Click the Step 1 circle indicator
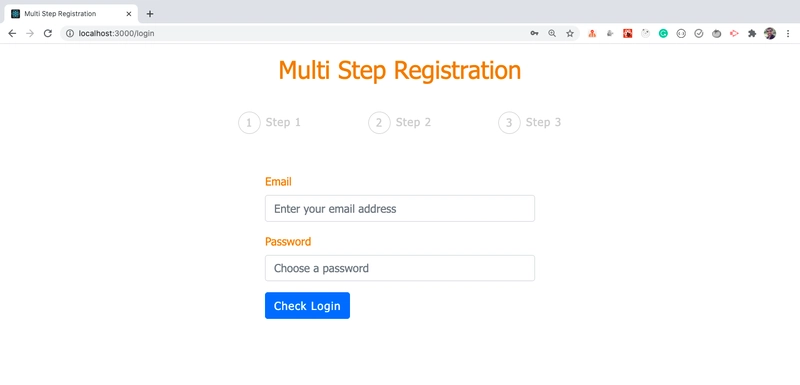The height and width of the screenshot is (385, 800). (x=249, y=123)
